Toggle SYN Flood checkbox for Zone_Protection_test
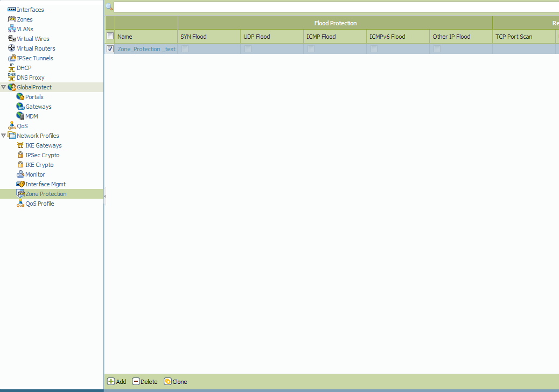The image size is (559, 392). coord(185,49)
